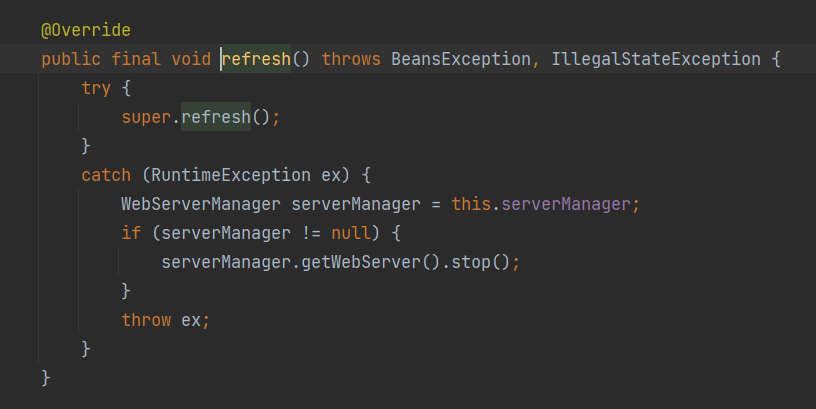
Task: Click the 'if' keyword
Action: tap(131, 233)
